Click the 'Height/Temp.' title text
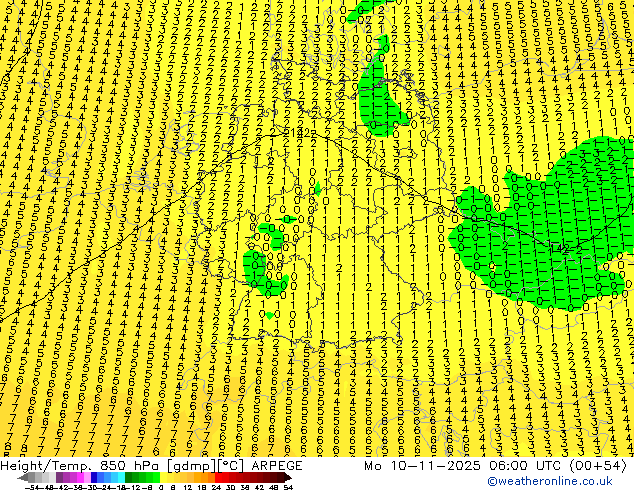634x490 pixels. click(x=46, y=466)
